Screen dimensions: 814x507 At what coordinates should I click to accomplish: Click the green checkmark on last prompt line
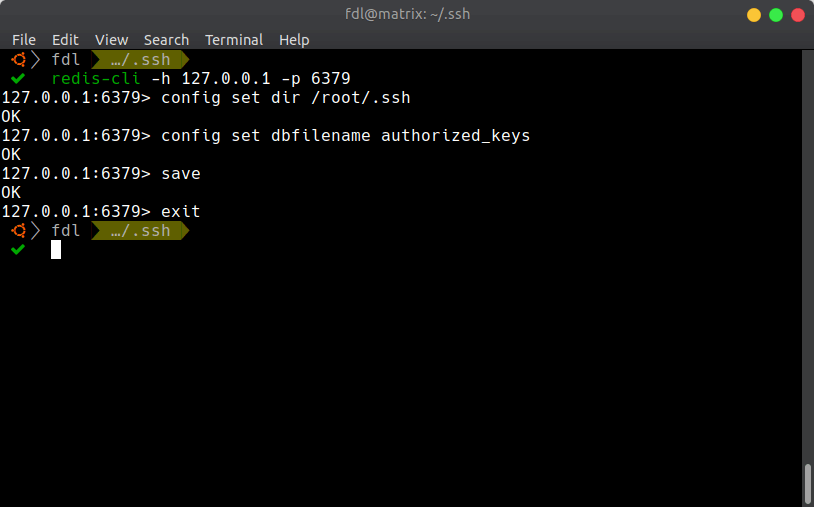point(18,250)
